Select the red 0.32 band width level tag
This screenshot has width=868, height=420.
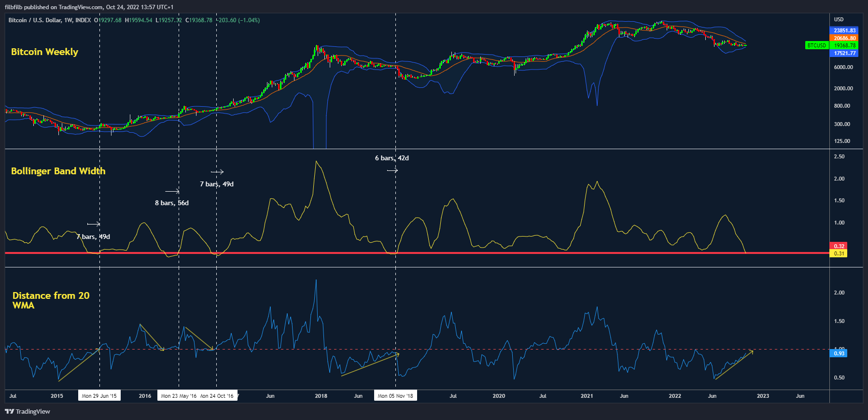point(839,246)
